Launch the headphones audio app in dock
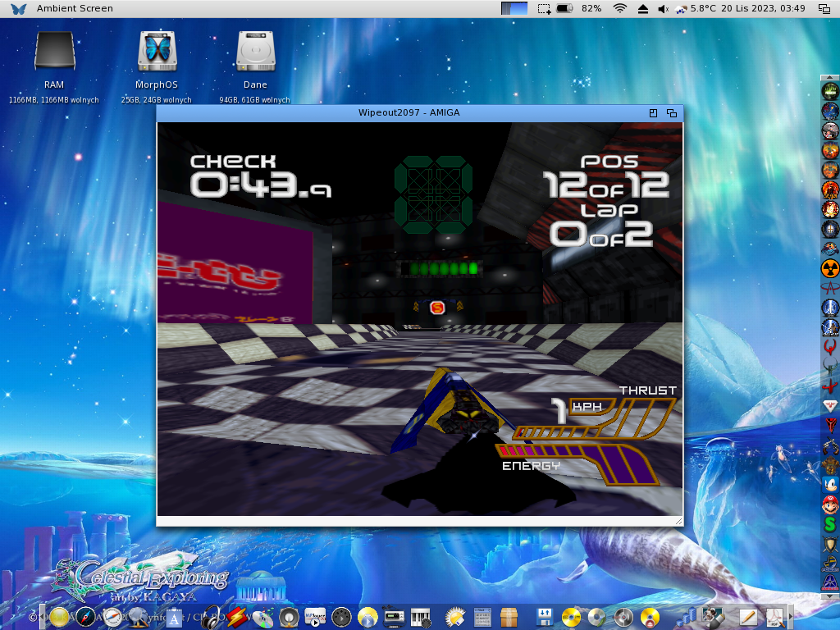The image size is (840, 630). pyautogui.click(x=210, y=617)
